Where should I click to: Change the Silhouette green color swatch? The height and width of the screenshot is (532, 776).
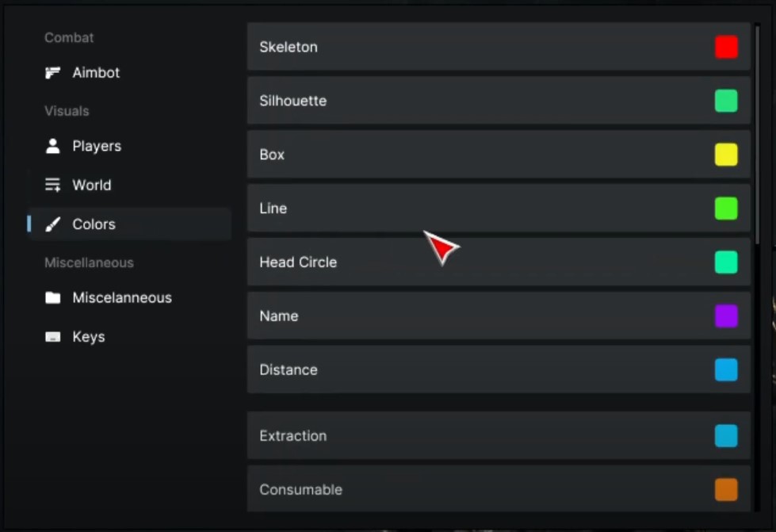tap(726, 101)
